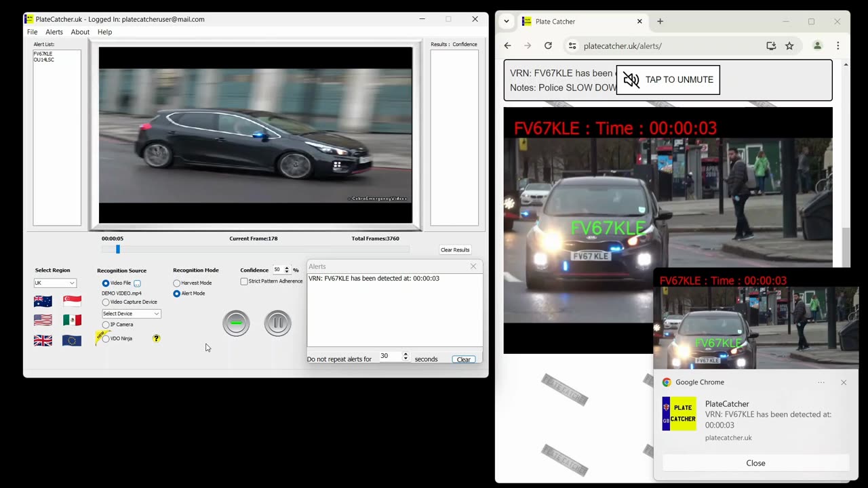868x488 pixels.
Task: Select the EU flag region
Action: [x=72, y=340]
